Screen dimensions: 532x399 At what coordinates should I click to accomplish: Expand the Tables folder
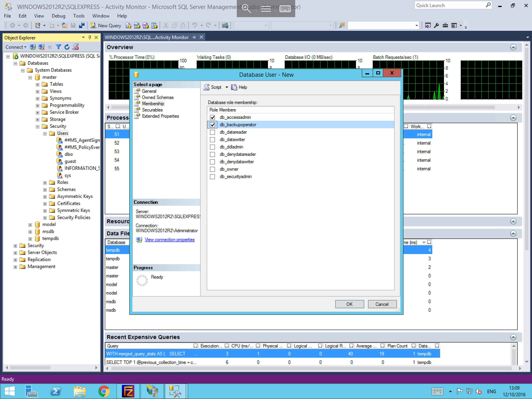(x=38, y=85)
